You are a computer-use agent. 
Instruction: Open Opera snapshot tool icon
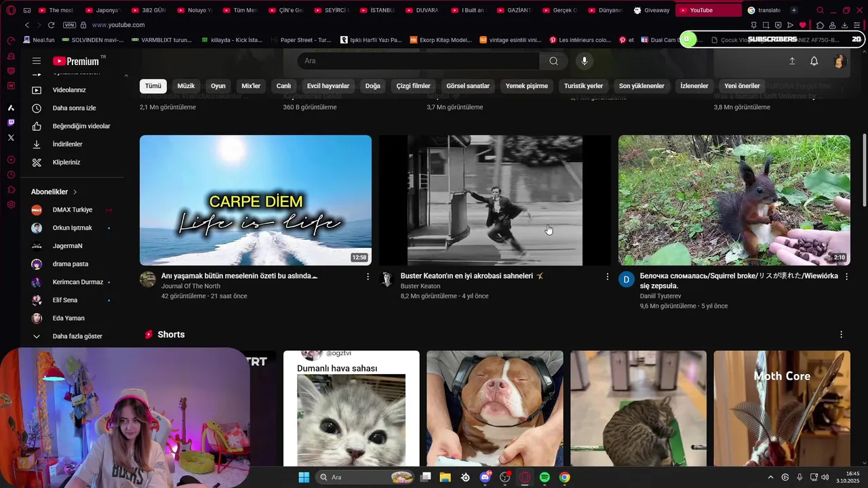coord(766,25)
